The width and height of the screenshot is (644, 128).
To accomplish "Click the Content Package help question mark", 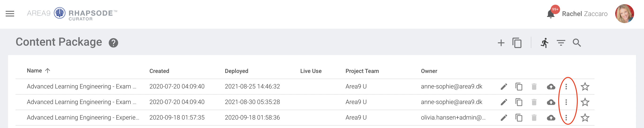I will coord(113,43).
